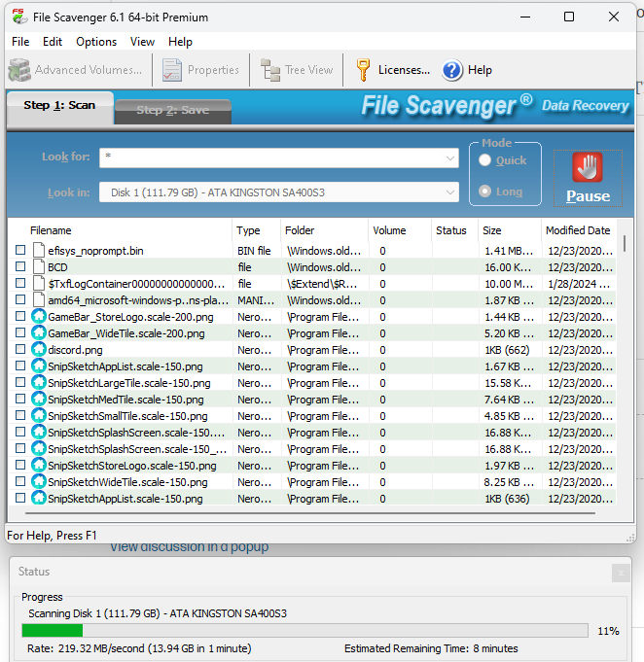Click the Licenses... button text
The height and width of the screenshot is (662, 644).
(404, 70)
